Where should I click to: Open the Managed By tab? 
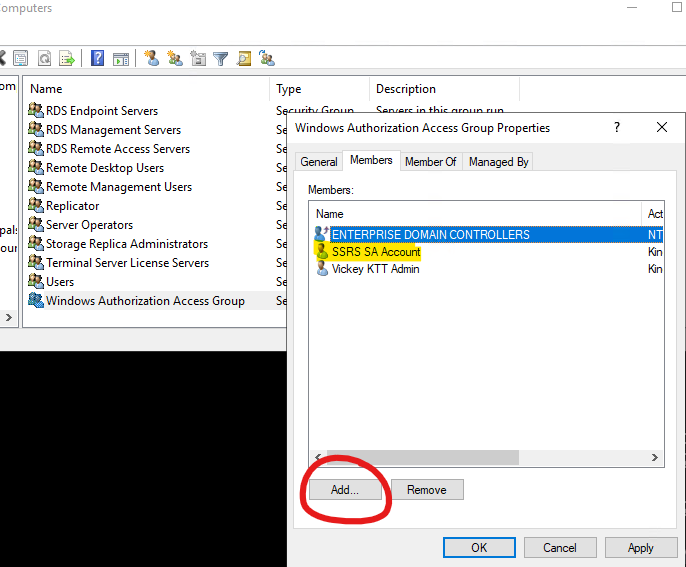[x=498, y=162]
